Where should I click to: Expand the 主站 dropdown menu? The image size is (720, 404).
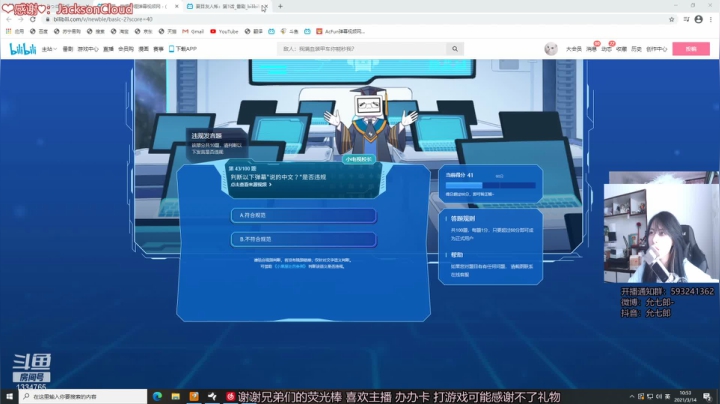tap(49, 49)
